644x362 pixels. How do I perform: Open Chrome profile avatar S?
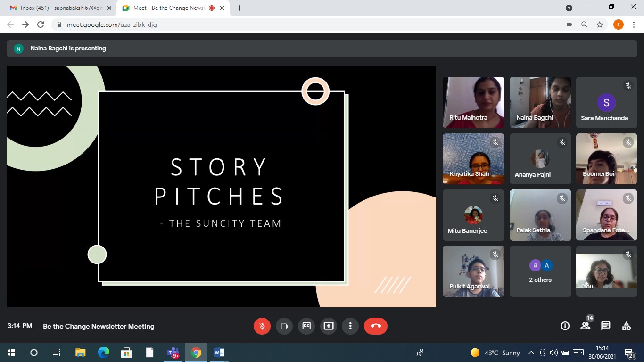click(619, 25)
